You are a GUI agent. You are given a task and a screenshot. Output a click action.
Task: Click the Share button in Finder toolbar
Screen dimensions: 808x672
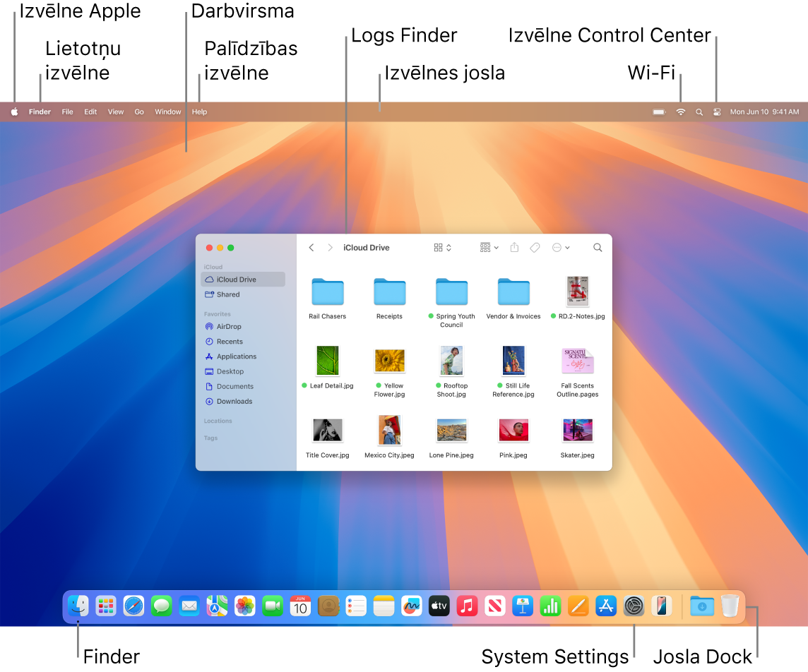tap(514, 248)
